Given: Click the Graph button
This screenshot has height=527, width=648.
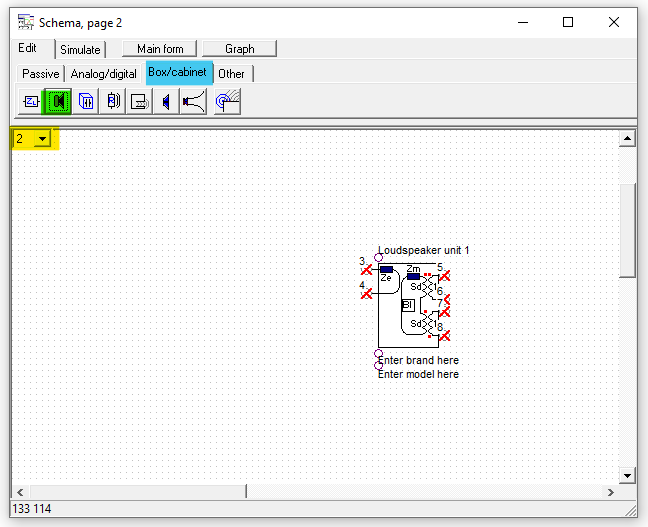Looking at the screenshot, I should point(239,48).
